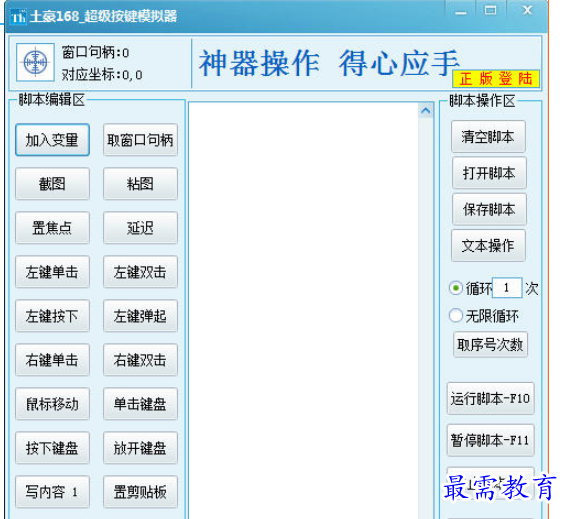Image resolution: width=565 pixels, height=519 pixels.
Task: Insert the 左键按下 command
Action: 52,316
